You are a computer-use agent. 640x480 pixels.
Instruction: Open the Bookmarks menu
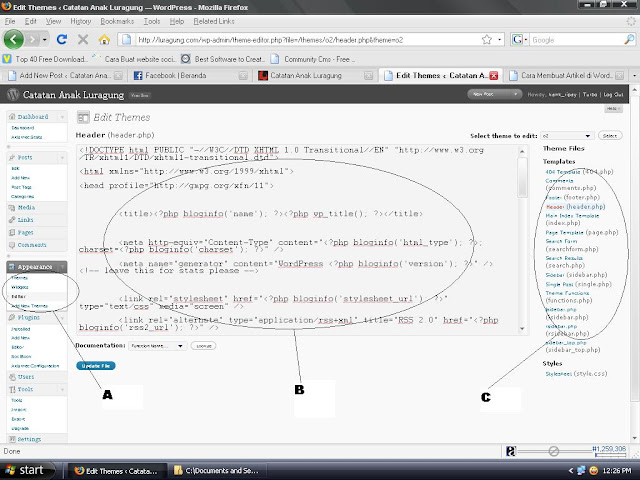(117, 21)
